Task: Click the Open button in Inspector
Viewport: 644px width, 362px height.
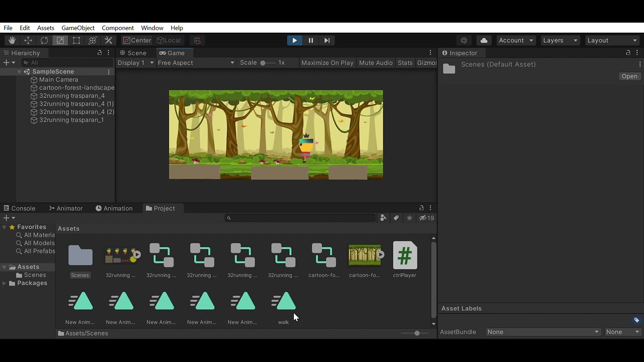Action: pyautogui.click(x=629, y=76)
